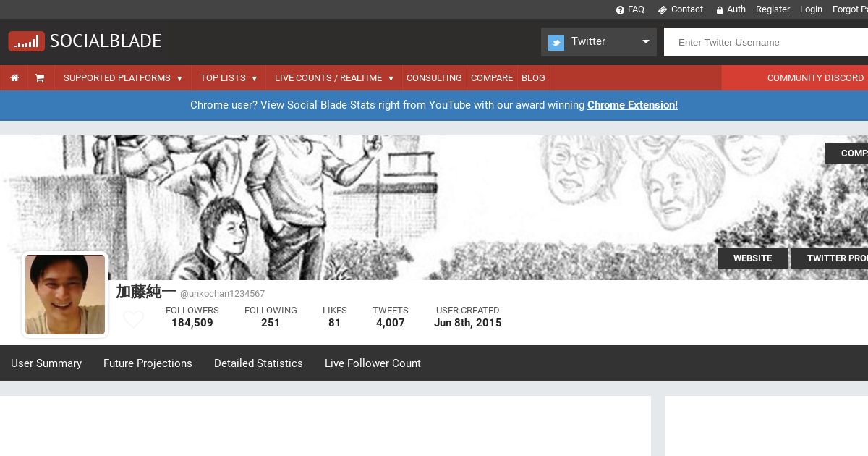The image size is (868, 456).
Task: Open the home icon in navigation bar
Action: (14, 78)
